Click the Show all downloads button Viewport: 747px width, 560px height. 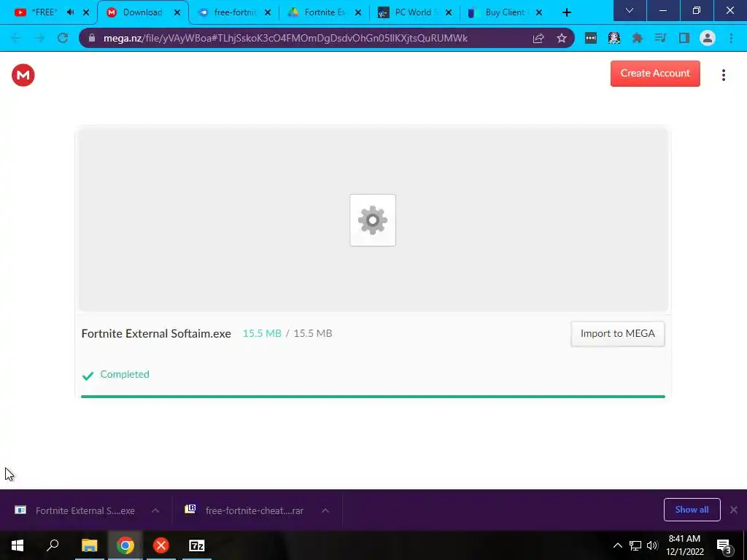point(692,510)
